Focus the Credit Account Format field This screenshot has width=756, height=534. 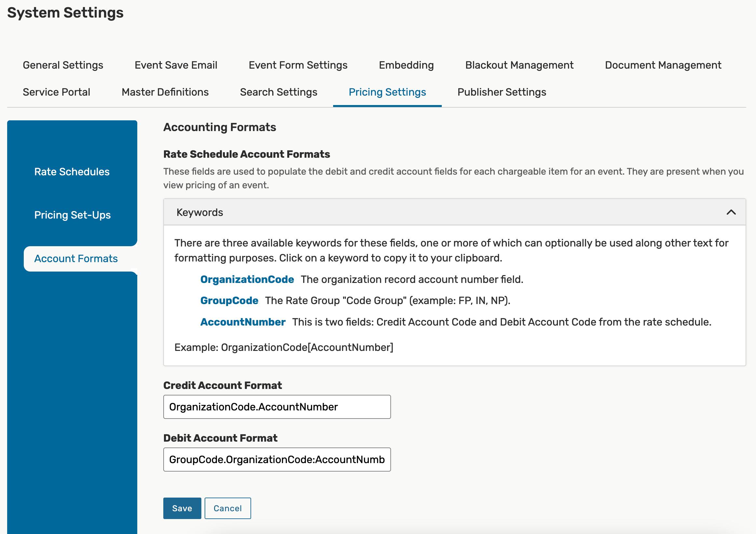pos(277,407)
